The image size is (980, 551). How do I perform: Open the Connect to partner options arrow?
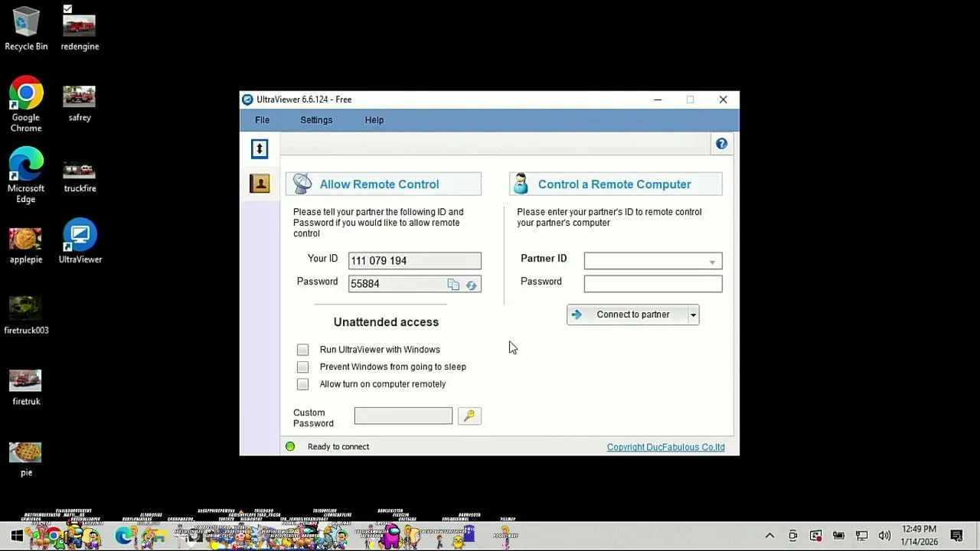coord(693,315)
